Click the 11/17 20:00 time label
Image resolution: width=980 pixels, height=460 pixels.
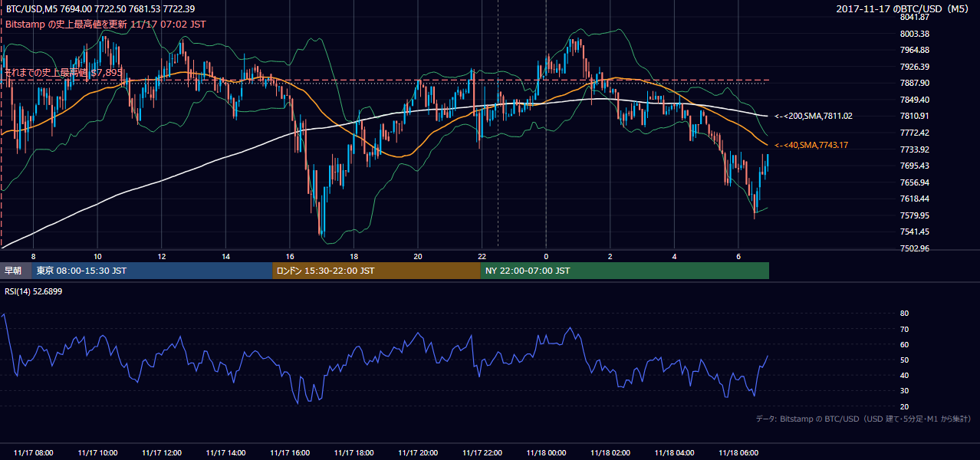point(418,453)
